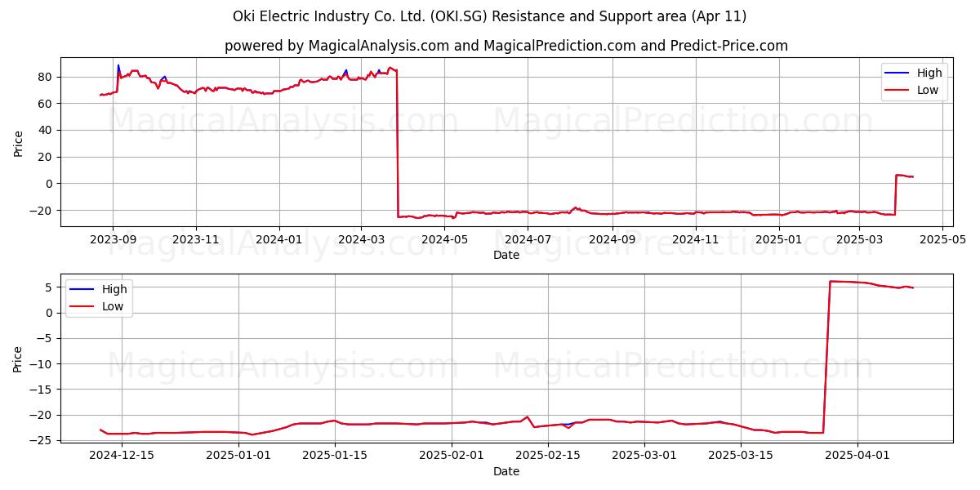The image size is (980, 490).
Task: Click the '2025-03' top chart x-axis label
Action: coord(859,239)
